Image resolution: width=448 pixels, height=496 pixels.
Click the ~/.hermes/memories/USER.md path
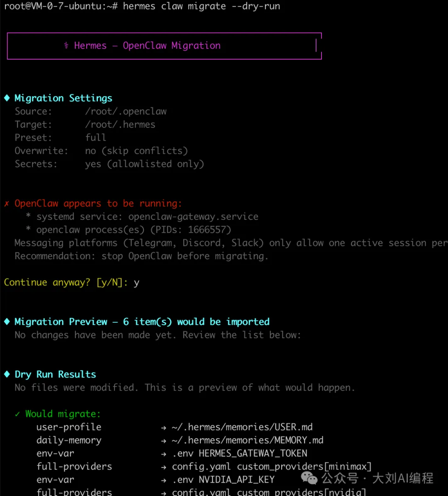click(x=242, y=427)
